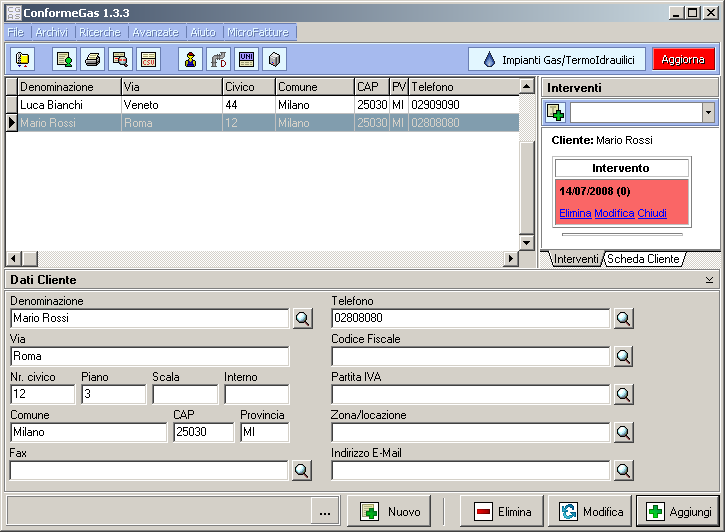Viewport: 725px width, 532px height.
Task: Click the Codice Fiscale input field
Action: pyautogui.click(x=471, y=356)
